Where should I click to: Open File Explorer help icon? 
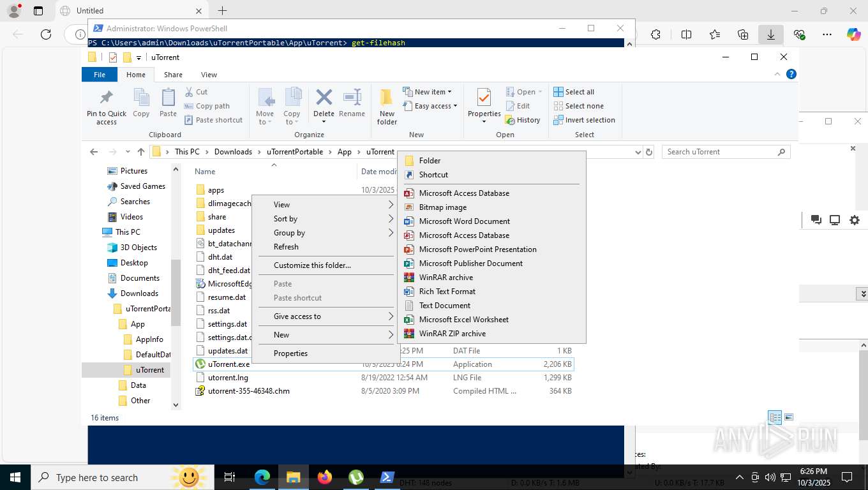tap(791, 75)
